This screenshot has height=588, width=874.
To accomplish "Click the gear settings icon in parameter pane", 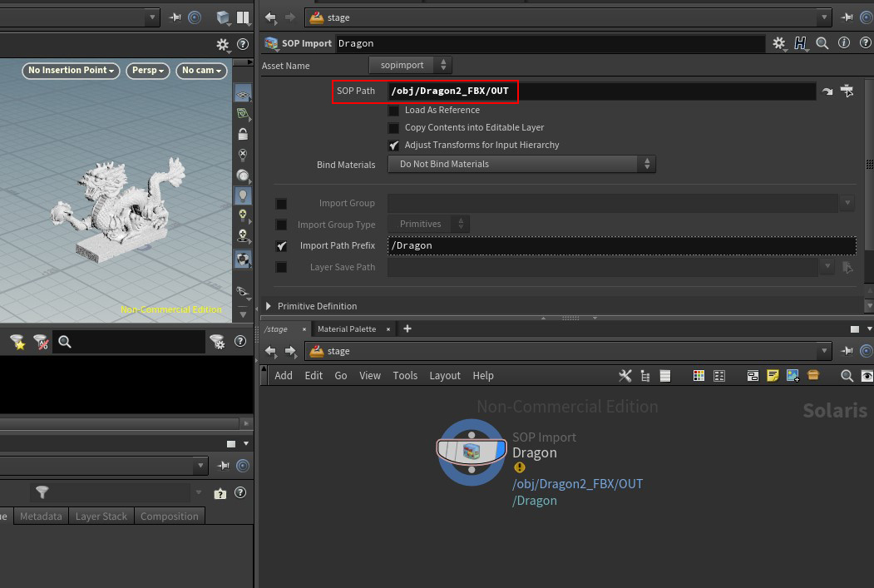I will pos(779,43).
